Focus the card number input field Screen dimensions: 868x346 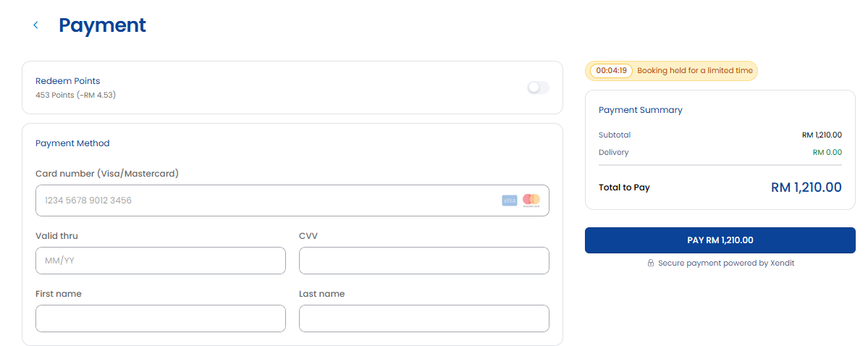tap(292, 201)
